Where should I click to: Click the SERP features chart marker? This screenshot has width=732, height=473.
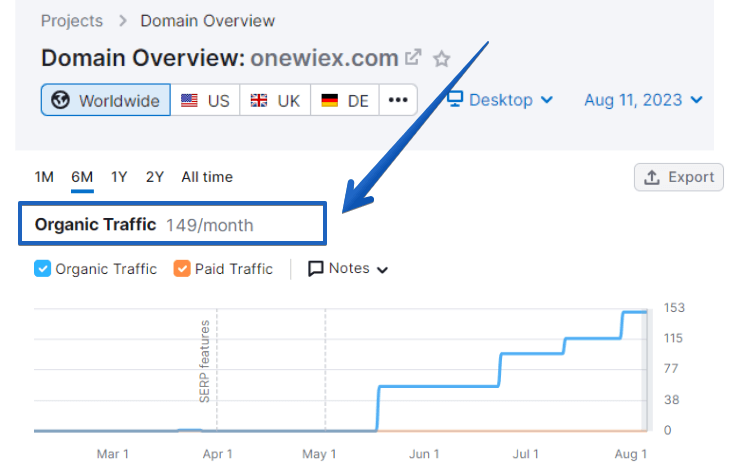coord(204,361)
